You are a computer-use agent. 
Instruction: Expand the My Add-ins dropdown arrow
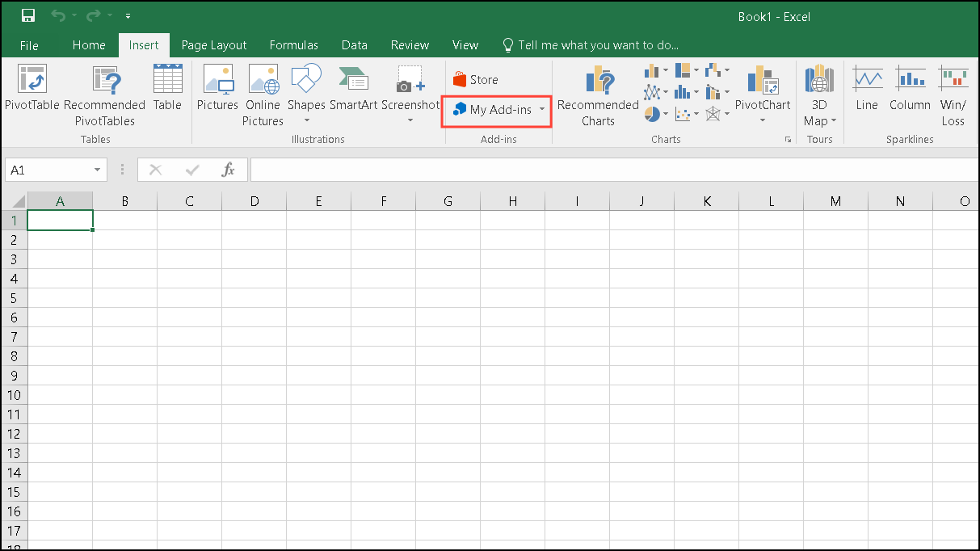click(x=541, y=110)
